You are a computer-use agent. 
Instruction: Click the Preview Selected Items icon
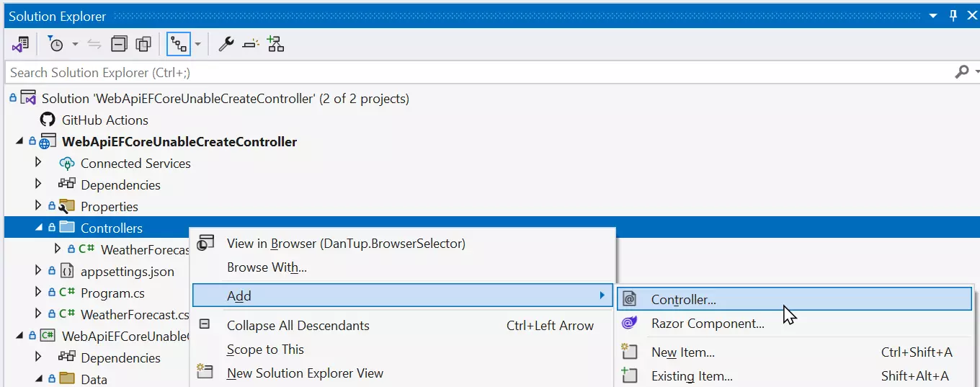pyautogui.click(x=251, y=44)
